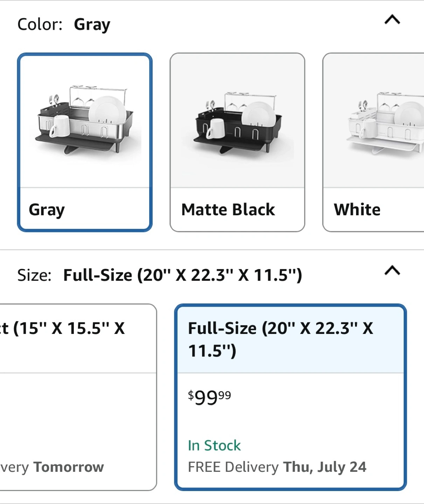This screenshot has width=424, height=504.
Task: Collapse the Size section chevron
Action: 392,271
